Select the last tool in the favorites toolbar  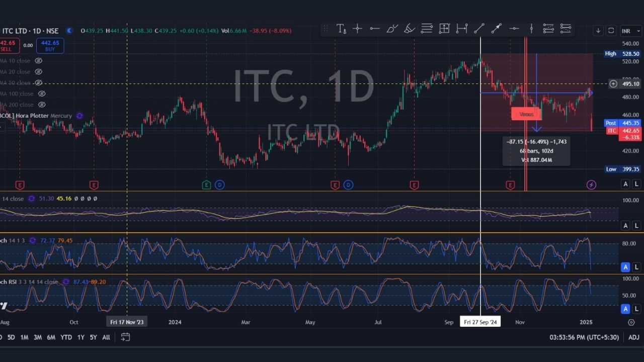[x=566, y=29]
